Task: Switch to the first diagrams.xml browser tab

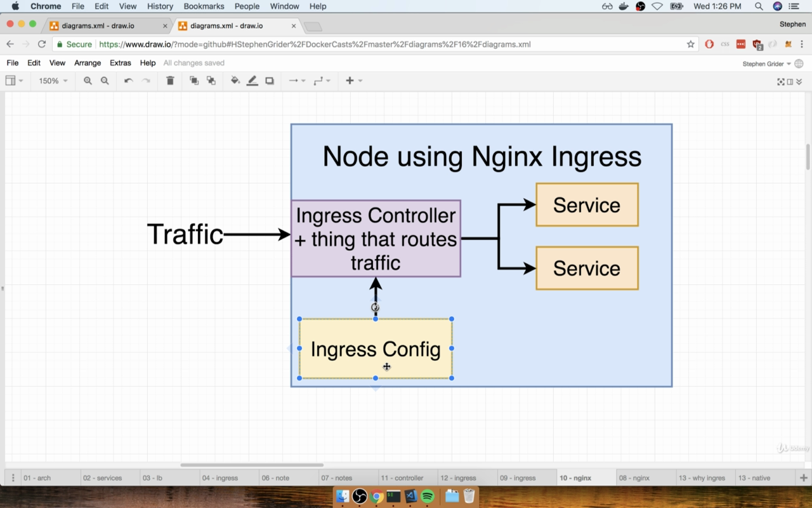Action: (x=107, y=26)
